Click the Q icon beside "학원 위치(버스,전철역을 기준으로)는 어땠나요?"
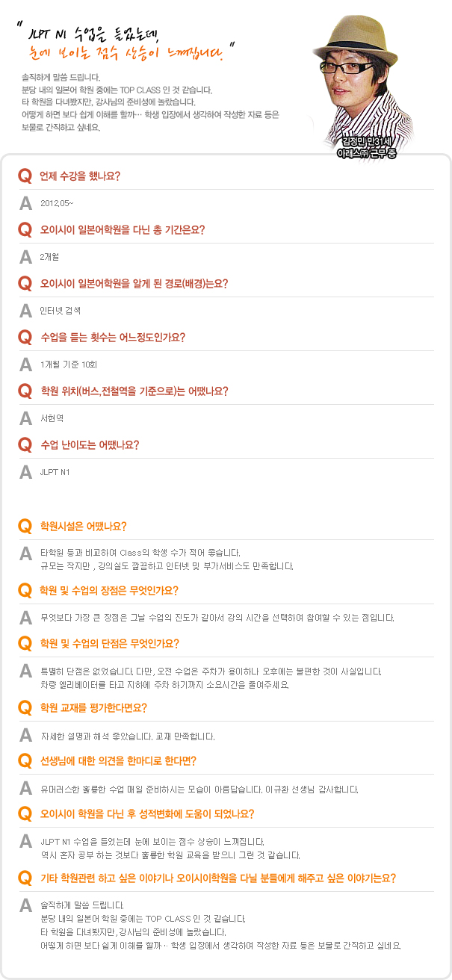 pos(25,391)
